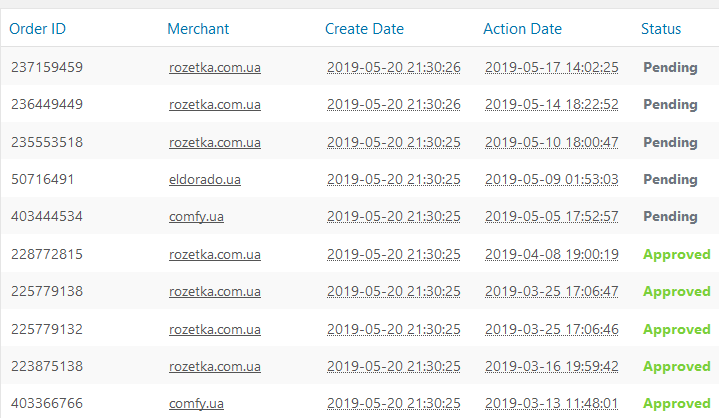The width and height of the screenshot is (719, 418).
Task: Open rozetka.com.ua link for order 235553518
Action: click(x=215, y=143)
